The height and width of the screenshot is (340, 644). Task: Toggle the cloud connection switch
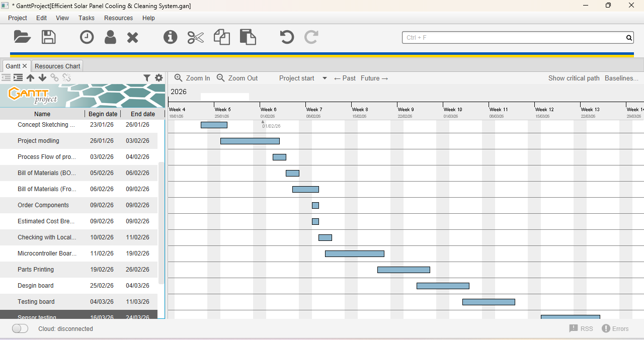20,328
